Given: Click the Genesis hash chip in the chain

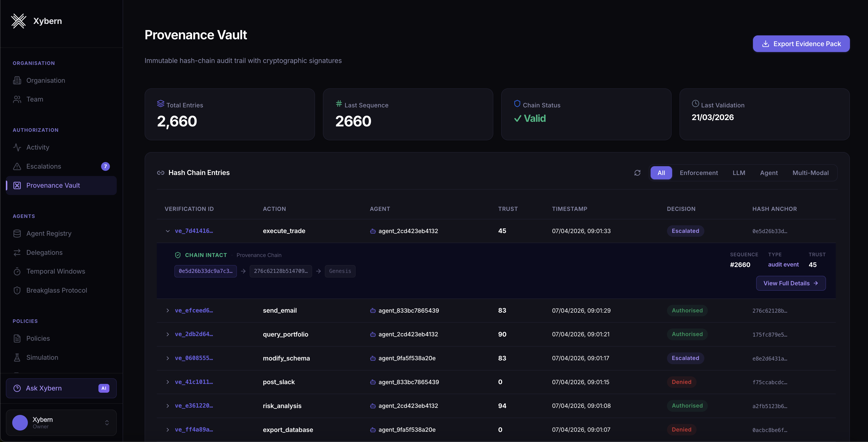Looking at the screenshot, I should [x=340, y=271].
